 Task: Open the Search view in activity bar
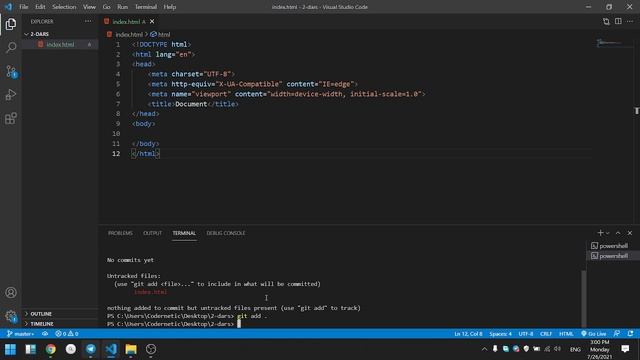[11, 48]
